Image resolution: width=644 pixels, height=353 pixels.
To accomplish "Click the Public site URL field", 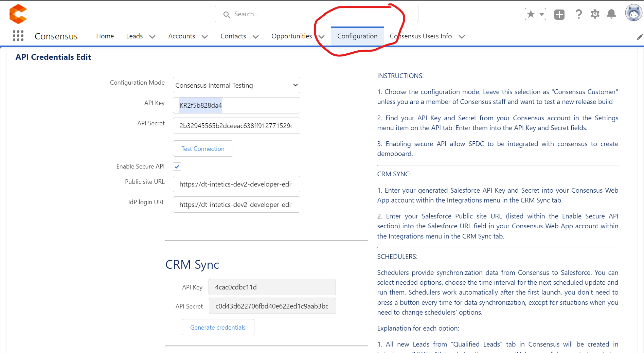I will 236,184.
